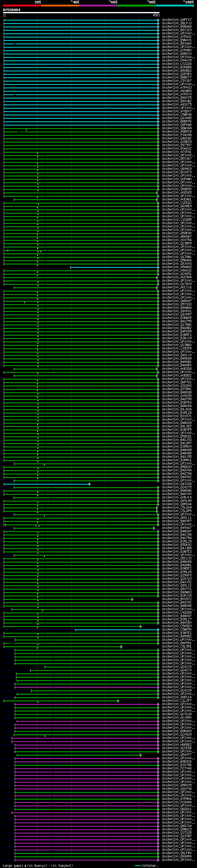Click hit label UniRef100_Q8SYY1
This screenshot has width=197, height=868.
click(177, 589)
